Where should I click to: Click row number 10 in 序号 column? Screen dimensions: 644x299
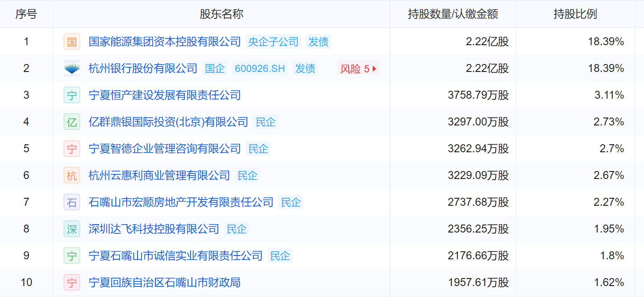click(x=26, y=282)
